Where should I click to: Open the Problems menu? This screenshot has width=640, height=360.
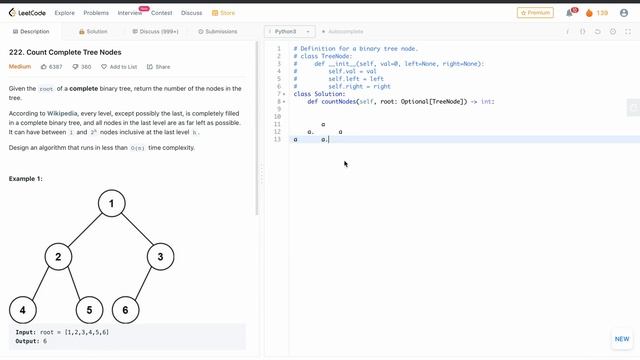[x=96, y=13]
